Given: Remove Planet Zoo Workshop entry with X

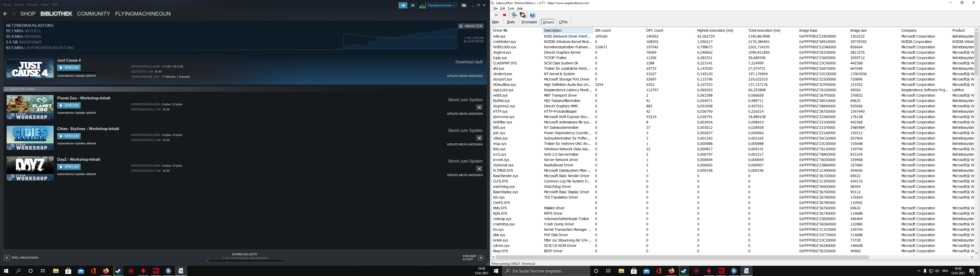Looking at the screenshot, I should (x=479, y=108).
